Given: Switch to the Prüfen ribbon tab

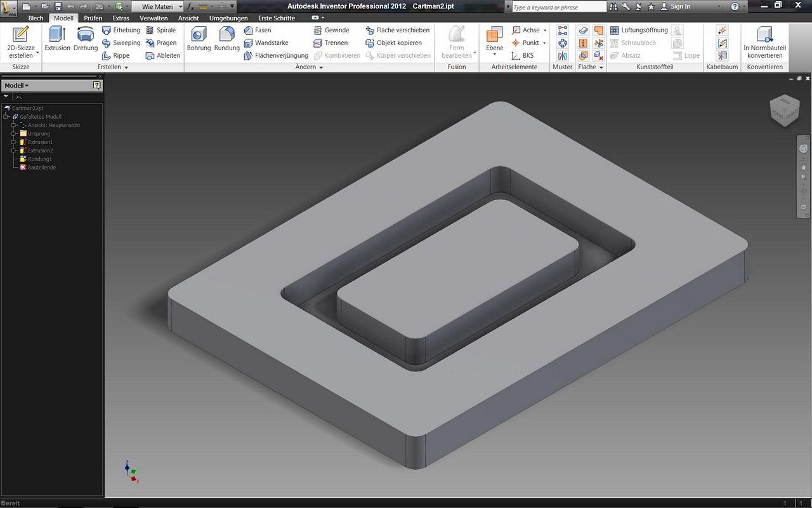Looking at the screenshot, I should [x=93, y=18].
